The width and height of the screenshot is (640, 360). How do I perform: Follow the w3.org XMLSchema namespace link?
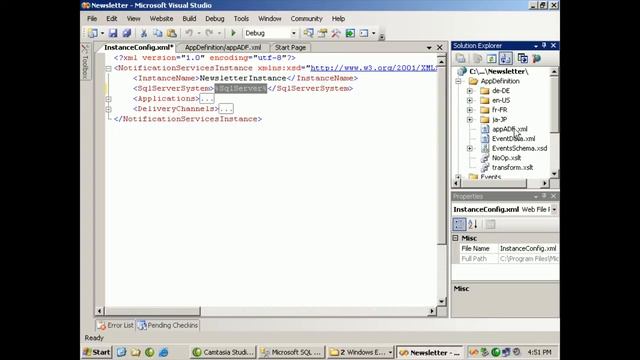(373, 68)
